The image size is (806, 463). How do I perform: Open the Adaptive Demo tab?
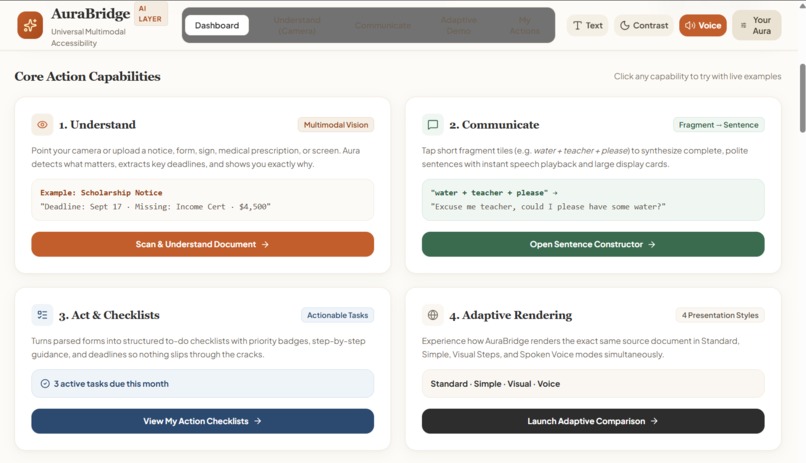(459, 25)
